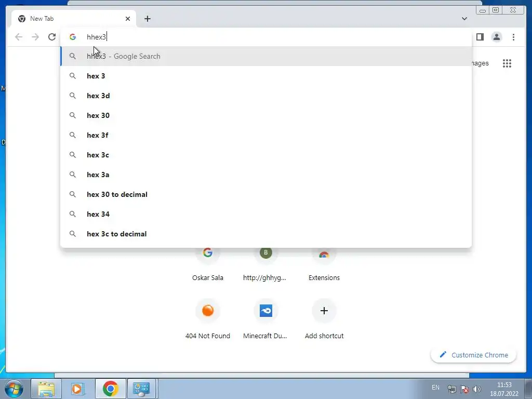This screenshot has width=532, height=399.
Task: Open a new tab with plus button
Action: tap(147, 19)
